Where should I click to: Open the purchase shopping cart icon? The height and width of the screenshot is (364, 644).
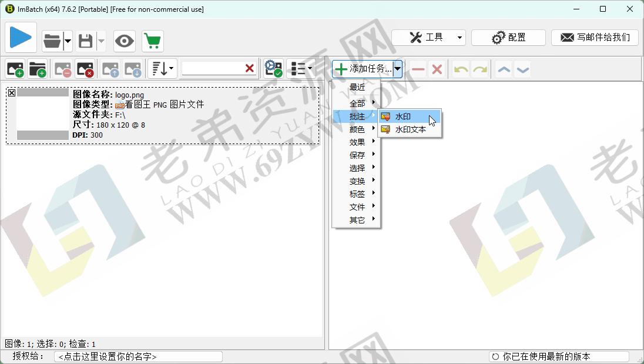tap(153, 41)
